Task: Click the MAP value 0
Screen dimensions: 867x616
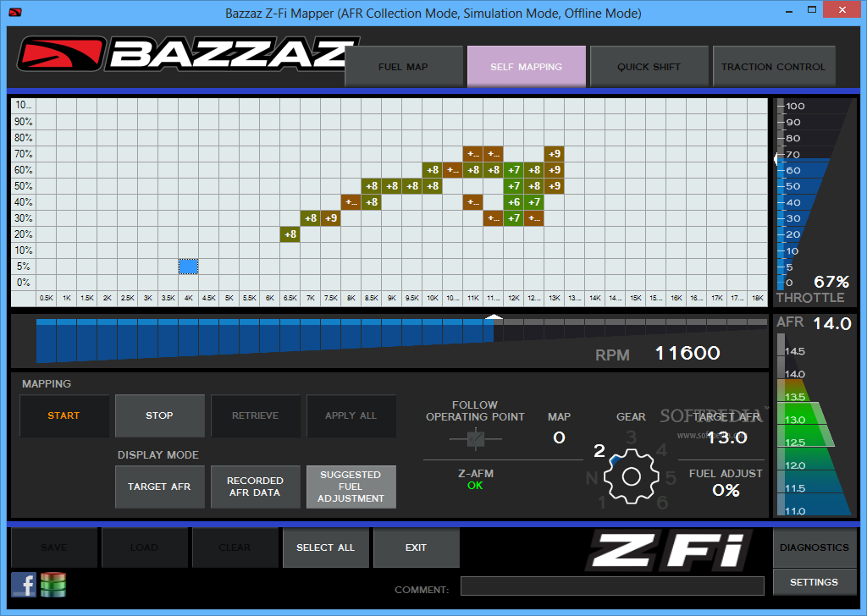Action: pyautogui.click(x=559, y=437)
